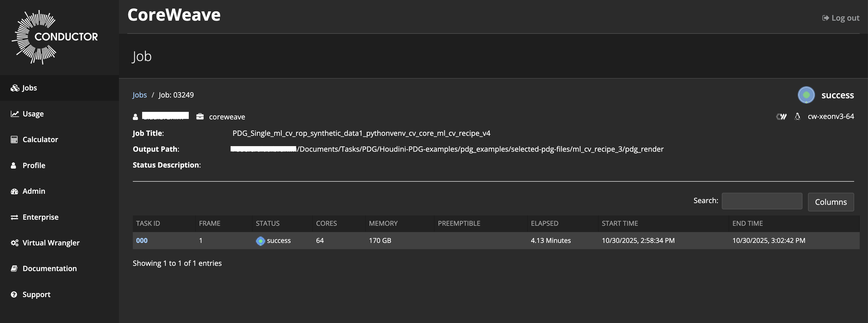Open the Columns visibility selector
The image size is (868, 323).
click(x=831, y=202)
